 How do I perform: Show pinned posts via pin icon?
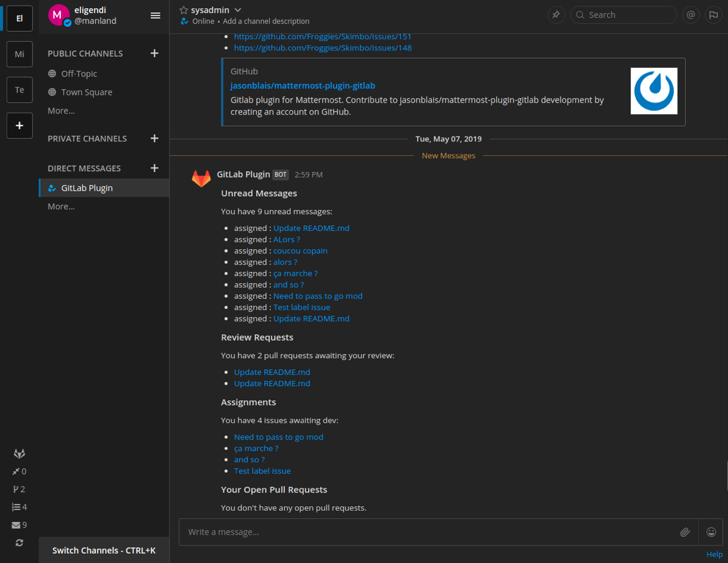(556, 15)
